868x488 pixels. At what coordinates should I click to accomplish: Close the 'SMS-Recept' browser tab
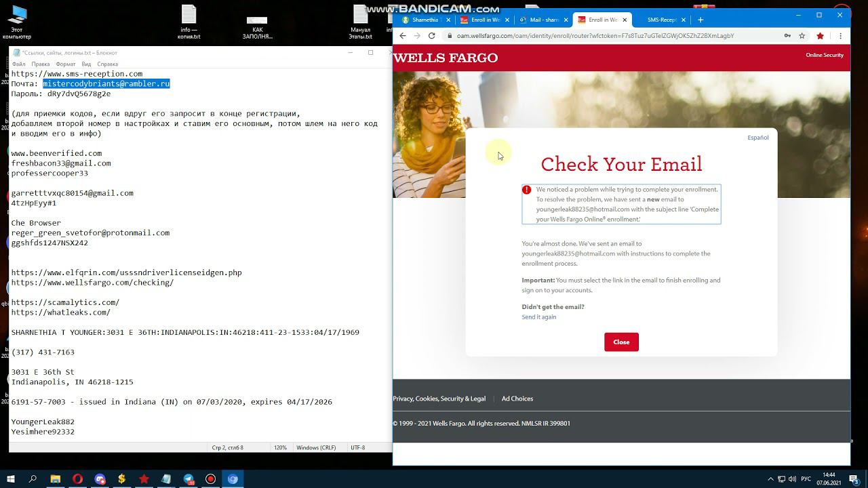[x=684, y=20]
